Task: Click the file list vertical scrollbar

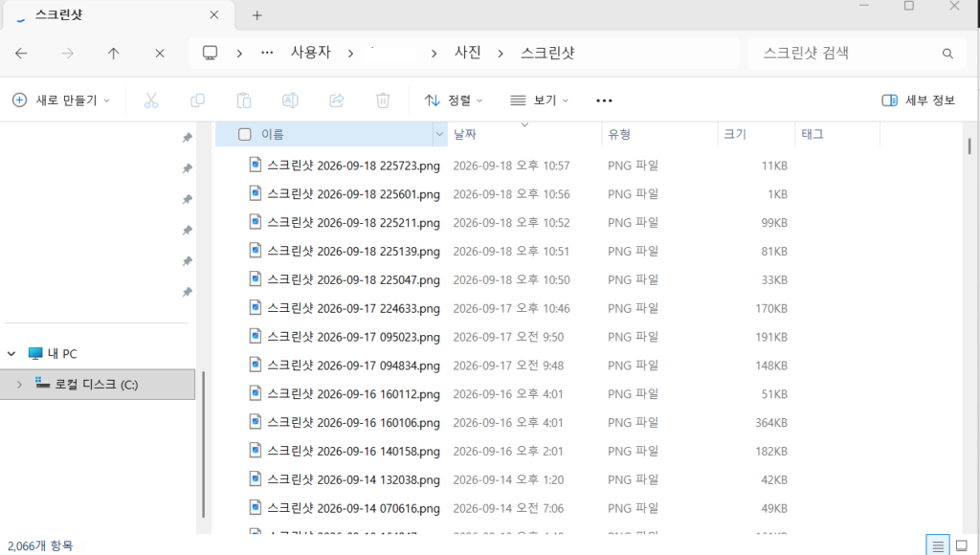Action: (969, 146)
